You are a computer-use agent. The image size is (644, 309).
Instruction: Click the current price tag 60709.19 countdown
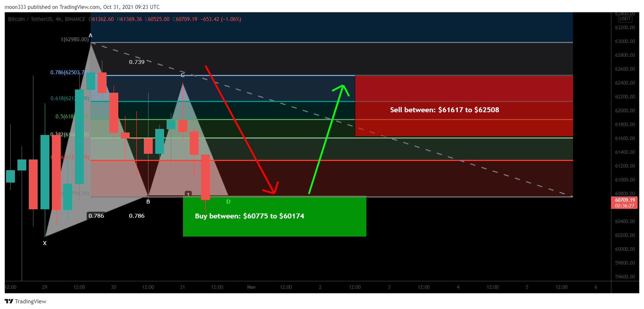tap(625, 203)
